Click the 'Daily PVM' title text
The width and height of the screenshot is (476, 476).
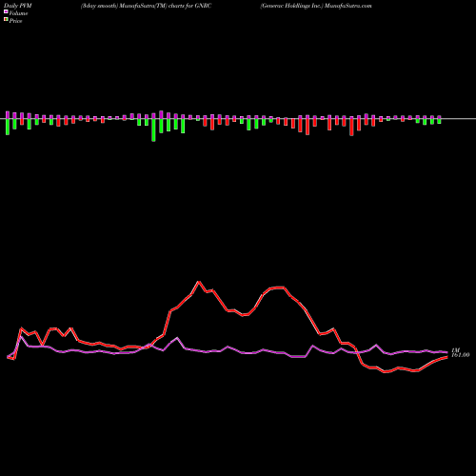pos(18,6)
